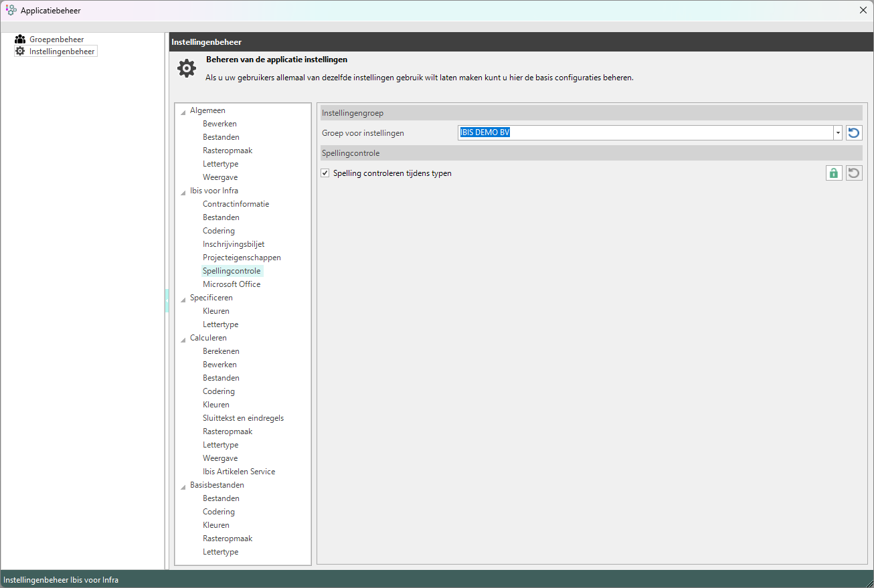Open Sluittekst en eindregels settings
Image resolution: width=874 pixels, height=588 pixels.
click(x=243, y=418)
